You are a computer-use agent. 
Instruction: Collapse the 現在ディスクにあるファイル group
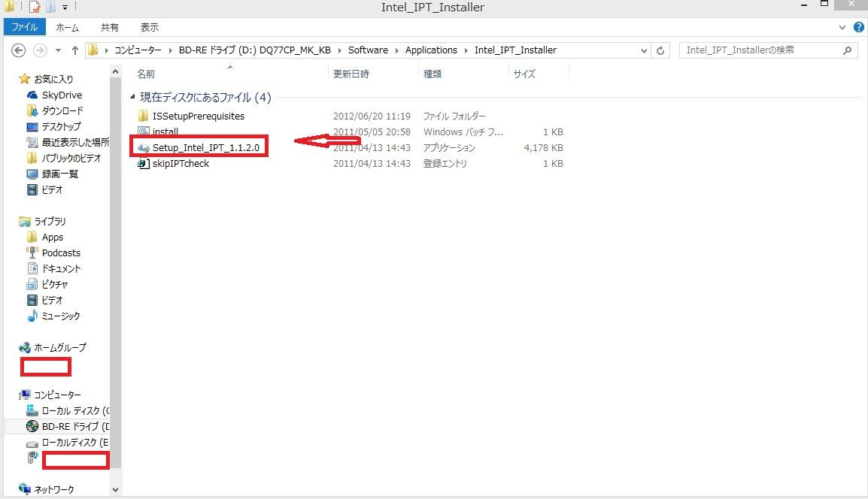coord(132,97)
